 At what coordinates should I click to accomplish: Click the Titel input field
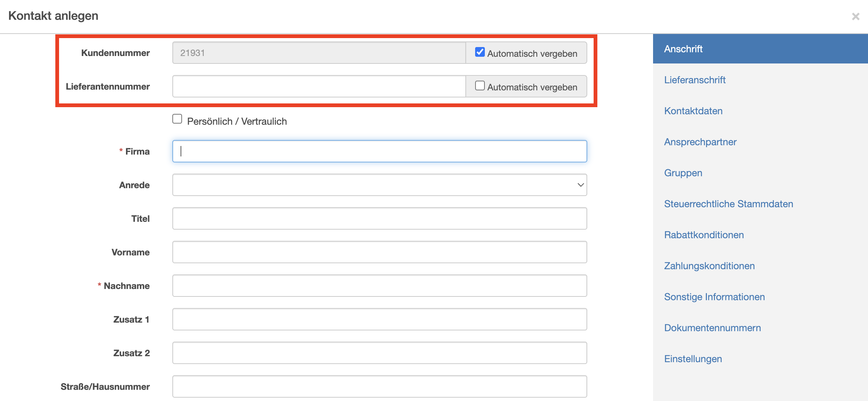click(x=379, y=218)
